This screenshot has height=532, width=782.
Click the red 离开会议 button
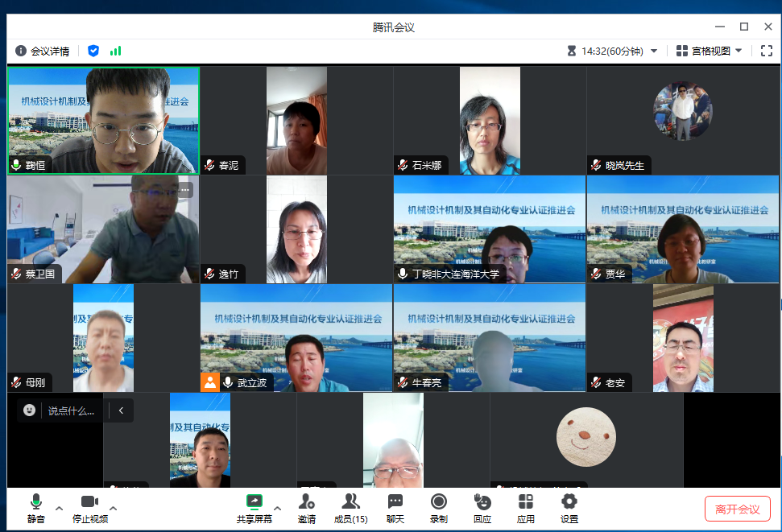(737, 509)
